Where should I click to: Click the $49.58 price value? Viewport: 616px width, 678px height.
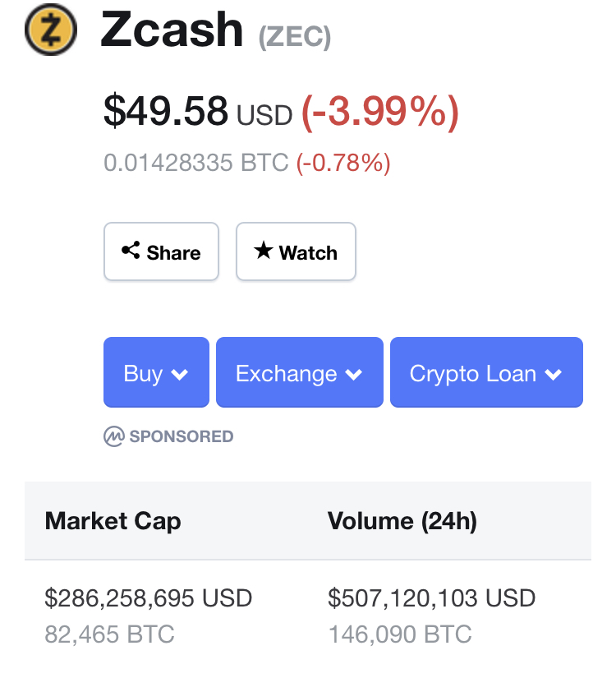point(165,111)
